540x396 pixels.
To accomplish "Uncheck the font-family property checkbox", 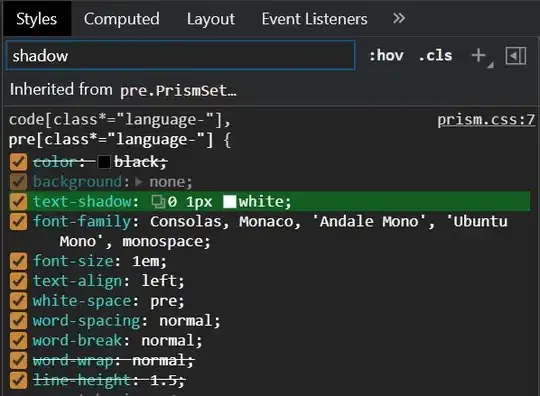I will point(18,221).
